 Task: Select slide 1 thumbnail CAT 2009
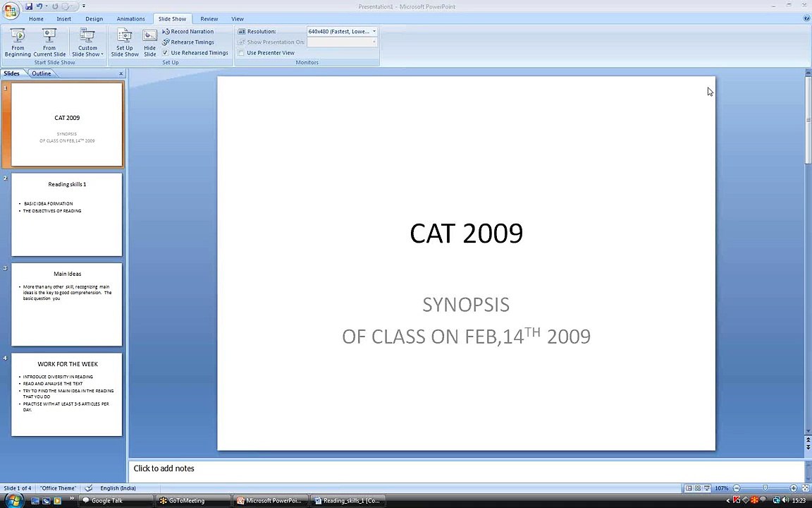[x=67, y=124]
